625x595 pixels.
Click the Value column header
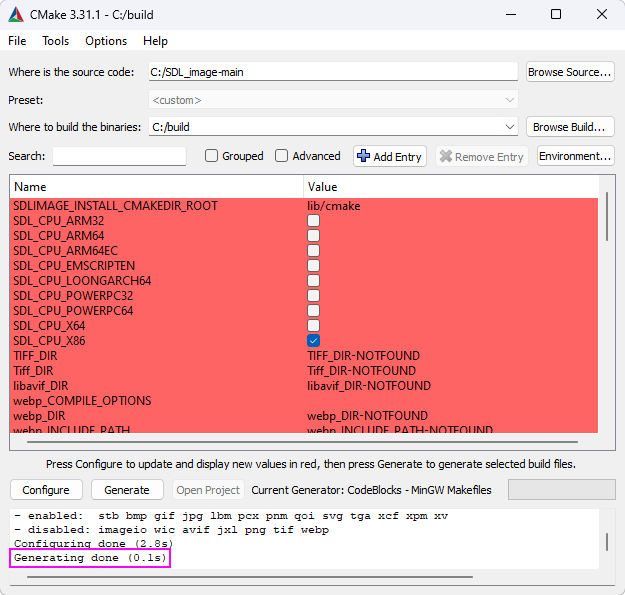coord(450,187)
